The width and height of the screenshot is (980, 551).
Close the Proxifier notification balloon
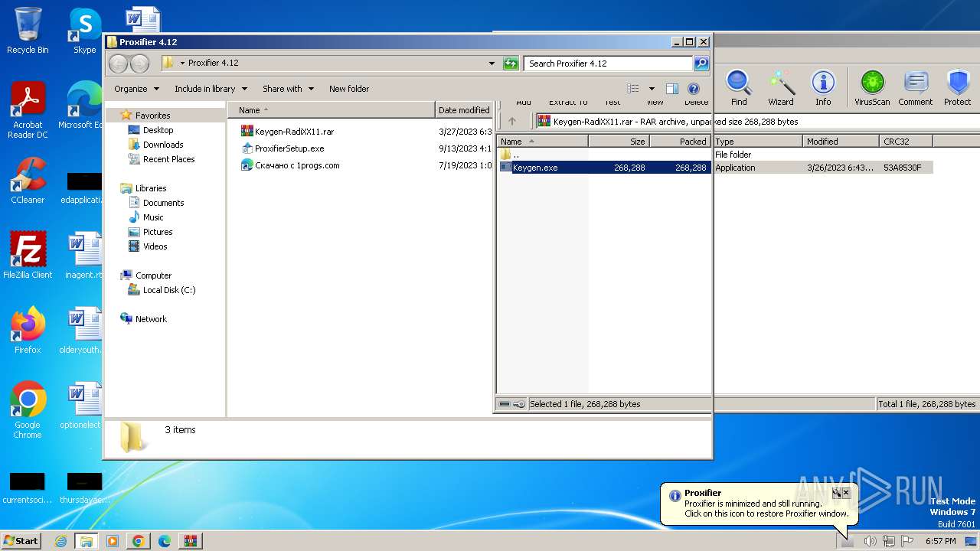pos(846,494)
